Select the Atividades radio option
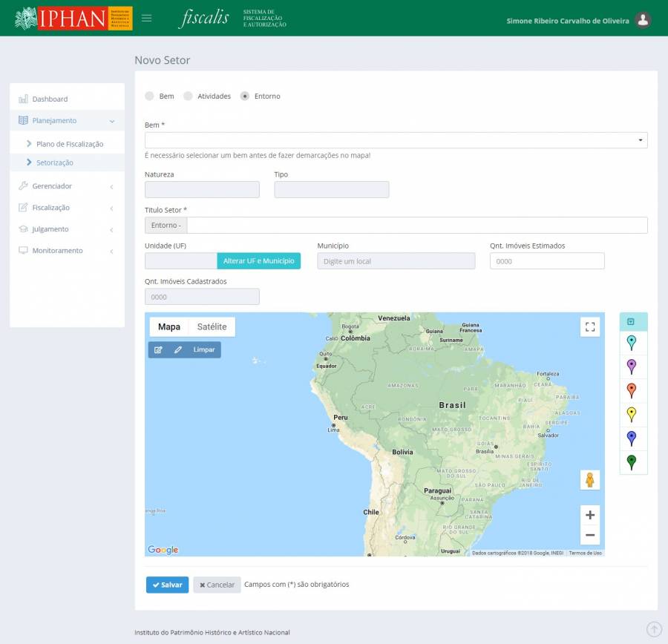 click(189, 96)
